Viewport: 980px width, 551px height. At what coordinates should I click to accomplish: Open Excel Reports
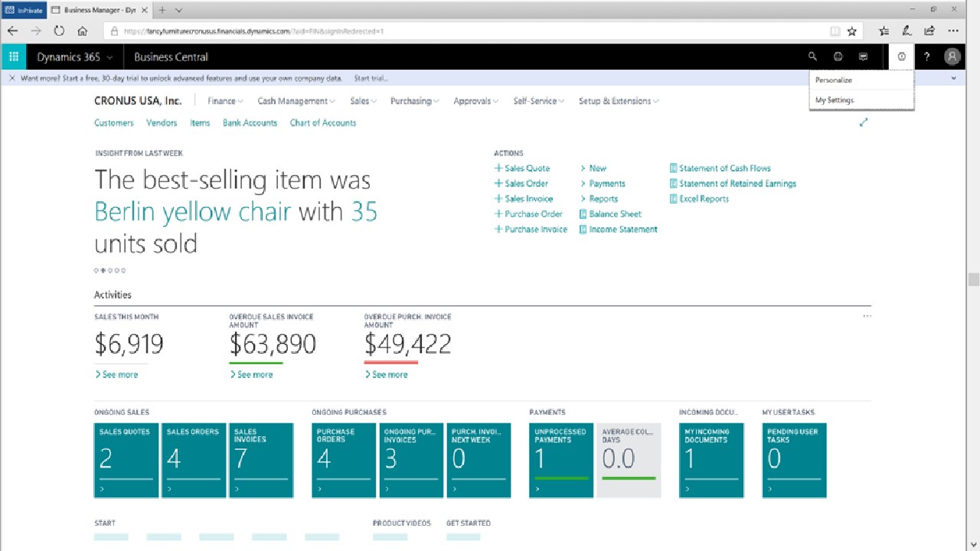click(699, 199)
